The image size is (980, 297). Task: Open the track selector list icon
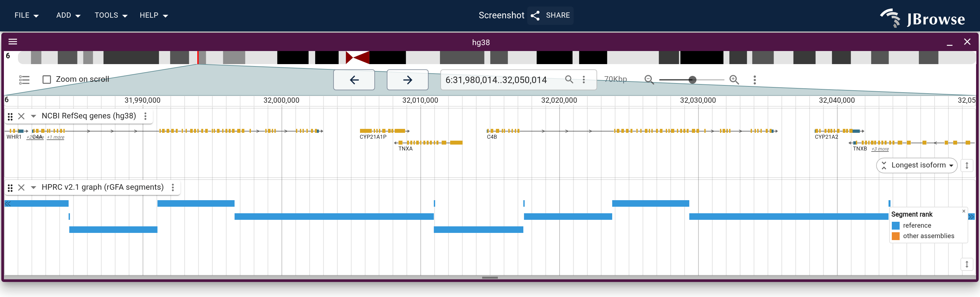24,79
